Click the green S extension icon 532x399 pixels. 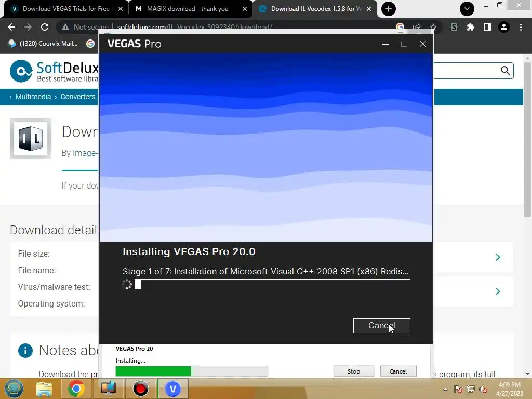(454, 27)
